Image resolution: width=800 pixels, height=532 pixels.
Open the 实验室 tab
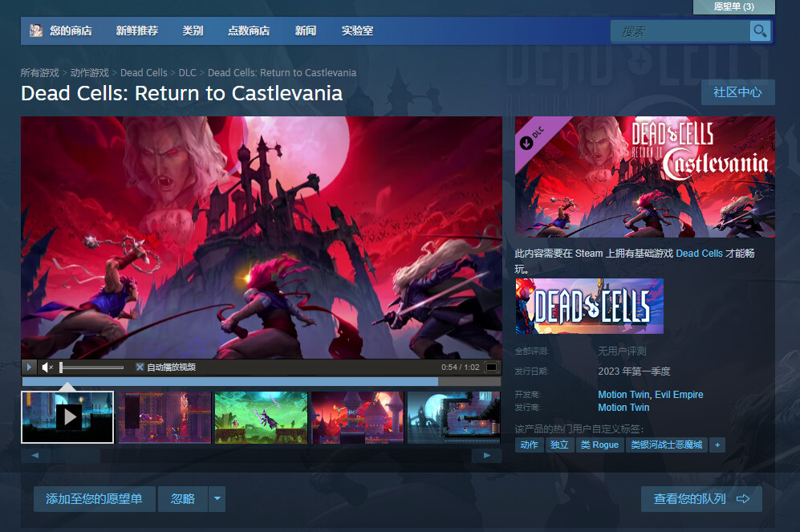click(x=357, y=30)
